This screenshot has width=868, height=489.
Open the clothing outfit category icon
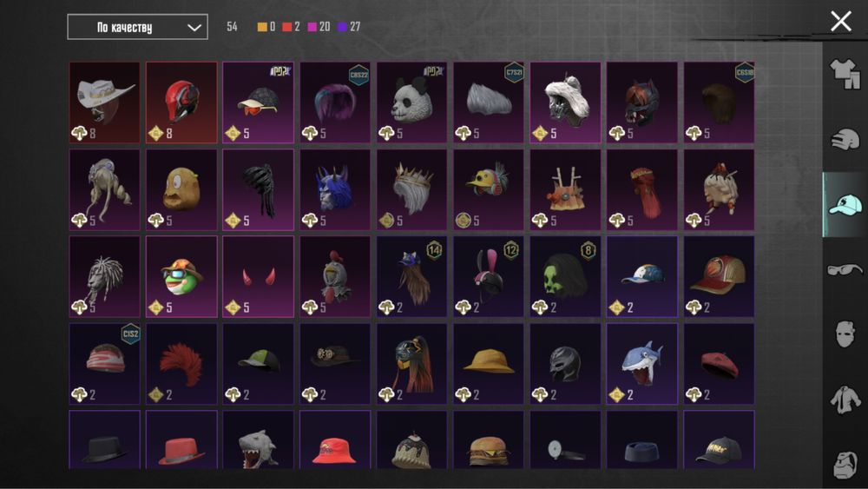point(845,74)
